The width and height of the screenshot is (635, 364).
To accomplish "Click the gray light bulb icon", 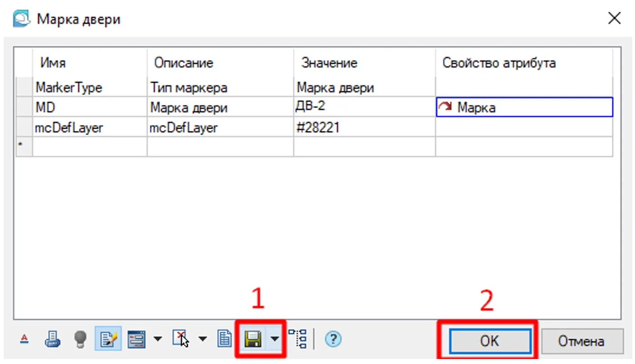I will tap(80, 339).
